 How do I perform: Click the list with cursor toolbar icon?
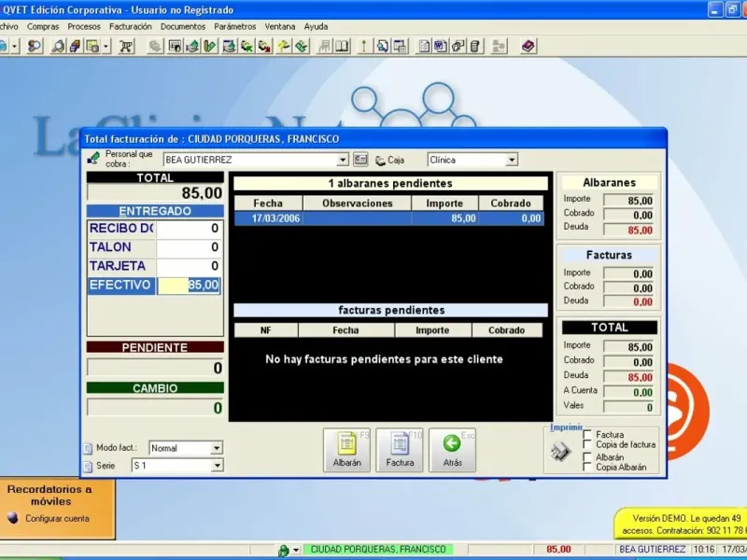tap(175, 46)
